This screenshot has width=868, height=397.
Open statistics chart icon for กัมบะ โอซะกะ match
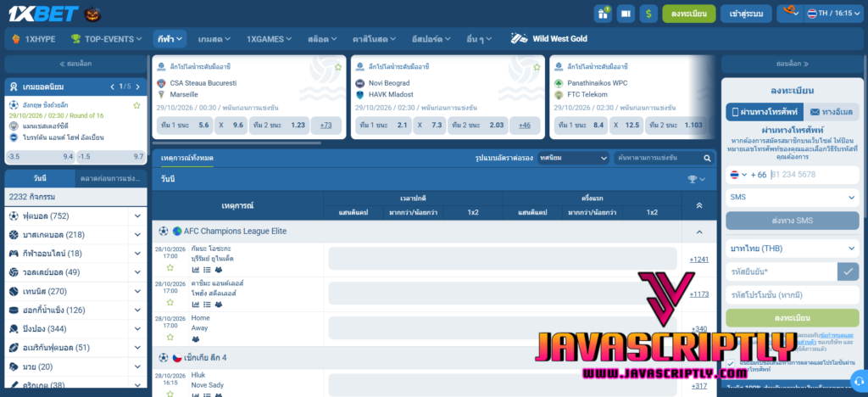click(196, 270)
